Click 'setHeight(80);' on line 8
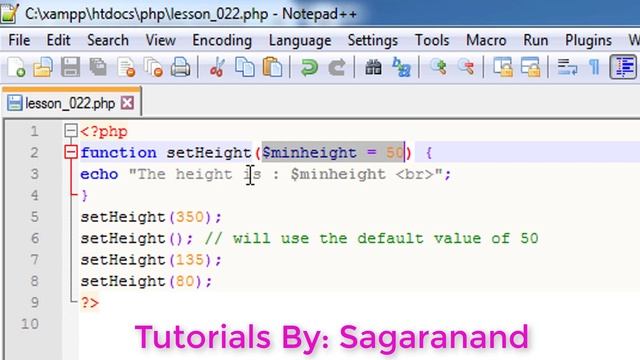This screenshot has height=360, width=640. click(x=146, y=281)
